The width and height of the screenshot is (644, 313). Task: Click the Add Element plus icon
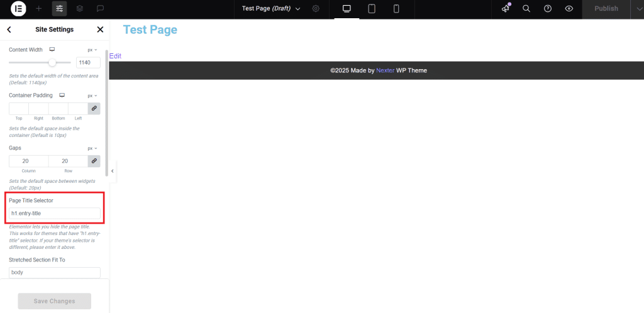[x=39, y=9]
